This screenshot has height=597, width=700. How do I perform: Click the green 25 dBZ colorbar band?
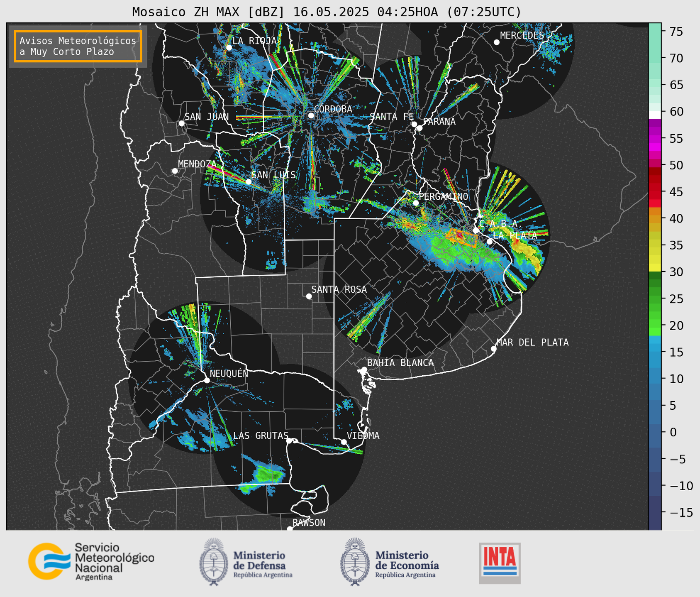pos(655,299)
